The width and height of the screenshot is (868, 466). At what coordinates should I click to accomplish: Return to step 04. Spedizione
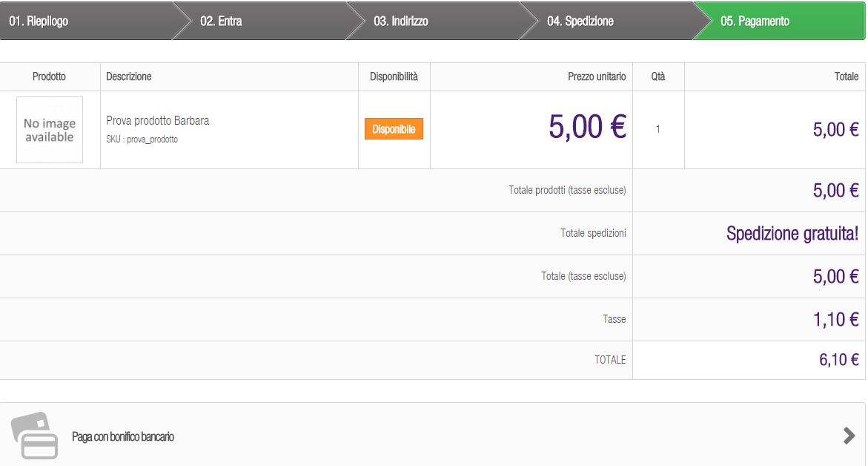click(x=580, y=22)
